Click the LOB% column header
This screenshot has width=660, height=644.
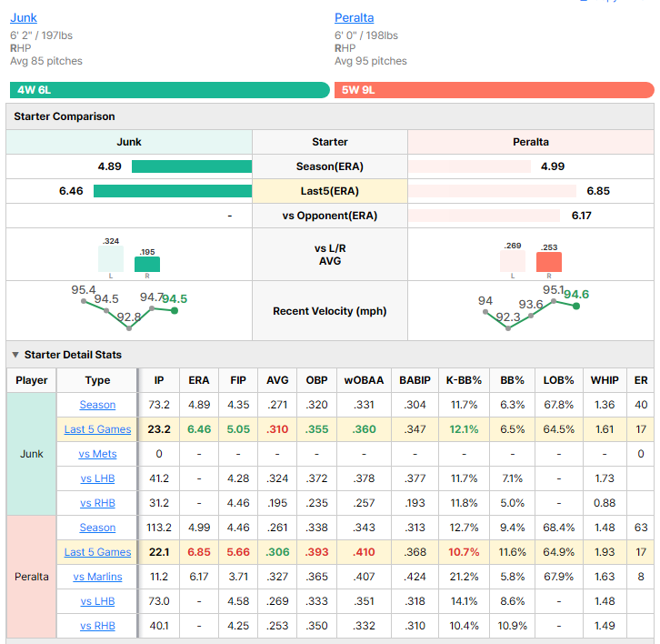[x=558, y=380]
